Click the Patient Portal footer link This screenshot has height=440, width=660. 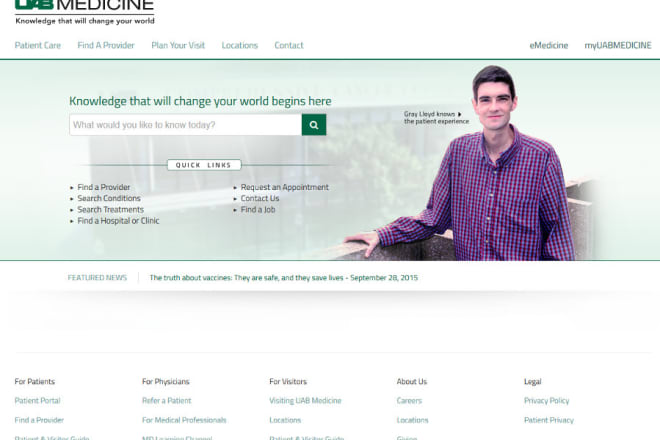(x=37, y=400)
